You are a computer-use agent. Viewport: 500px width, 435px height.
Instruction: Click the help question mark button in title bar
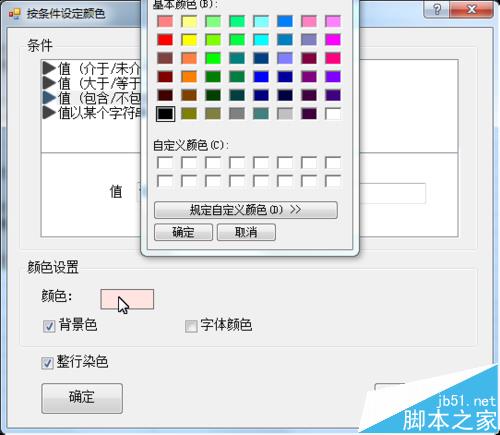(437, 9)
